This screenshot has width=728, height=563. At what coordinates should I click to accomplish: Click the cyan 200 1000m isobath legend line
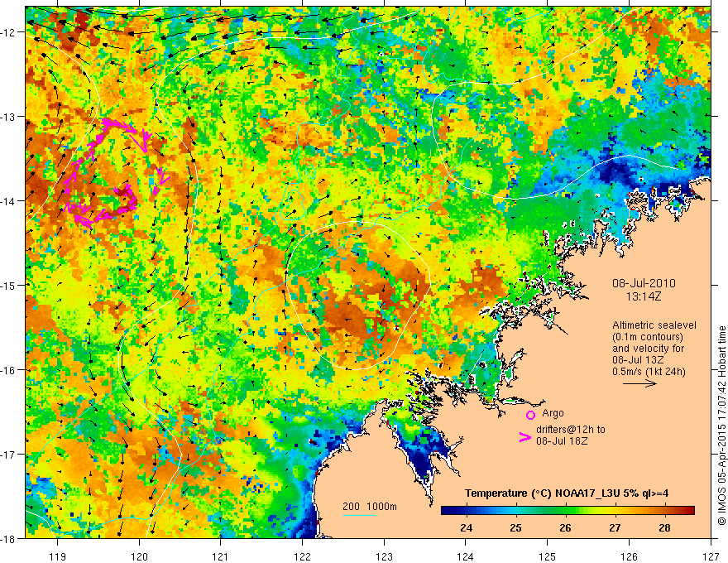pos(359,515)
